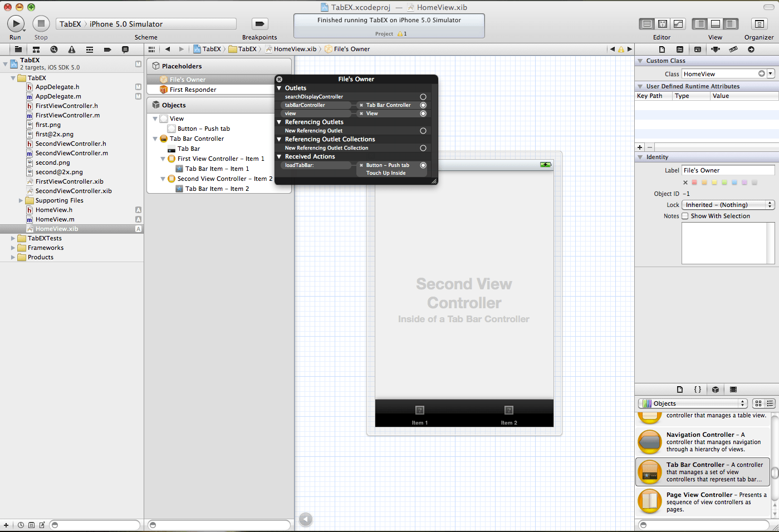Click the Class name input field

[x=719, y=74]
